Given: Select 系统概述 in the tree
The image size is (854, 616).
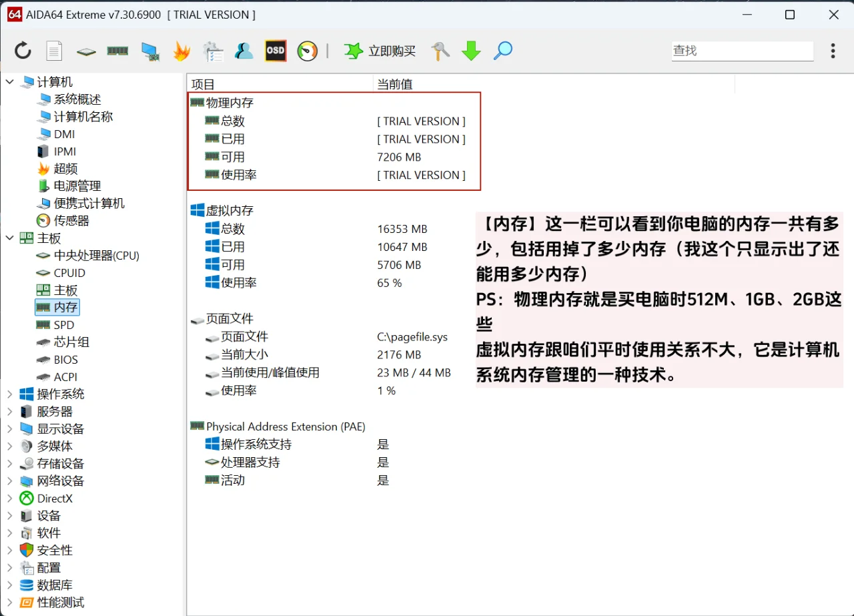Looking at the screenshot, I should click(77, 99).
